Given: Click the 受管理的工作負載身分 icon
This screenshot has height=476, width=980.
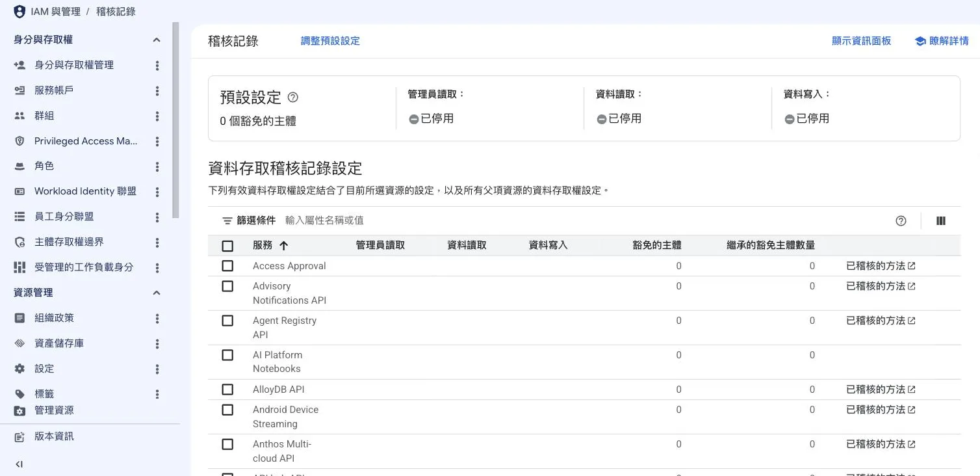Looking at the screenshot, I should click(x=19, y=267).
